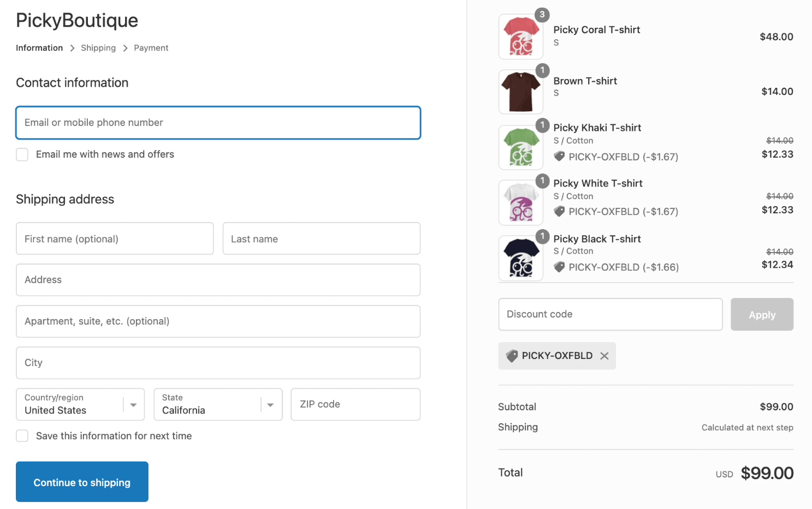This screenshot has height=509, width=812.
Task: Click the tag icon on Picky White discount line
Action: (x=559, y=212)
